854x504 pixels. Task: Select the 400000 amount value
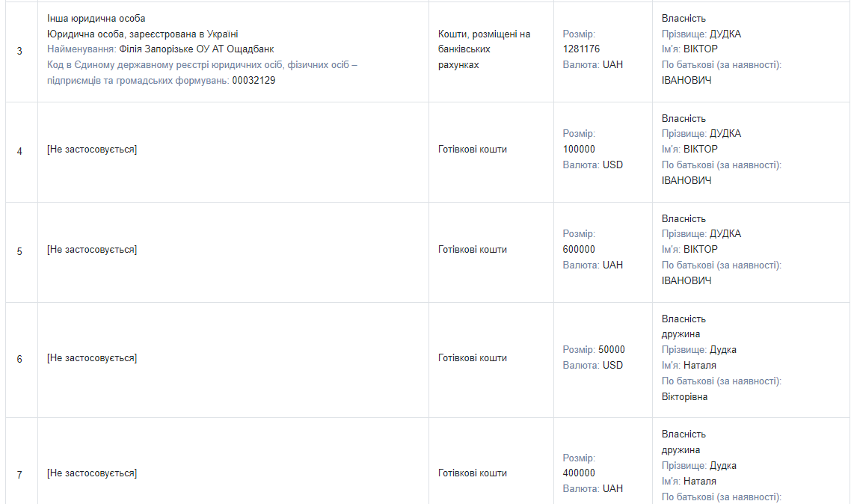point(580,473)
